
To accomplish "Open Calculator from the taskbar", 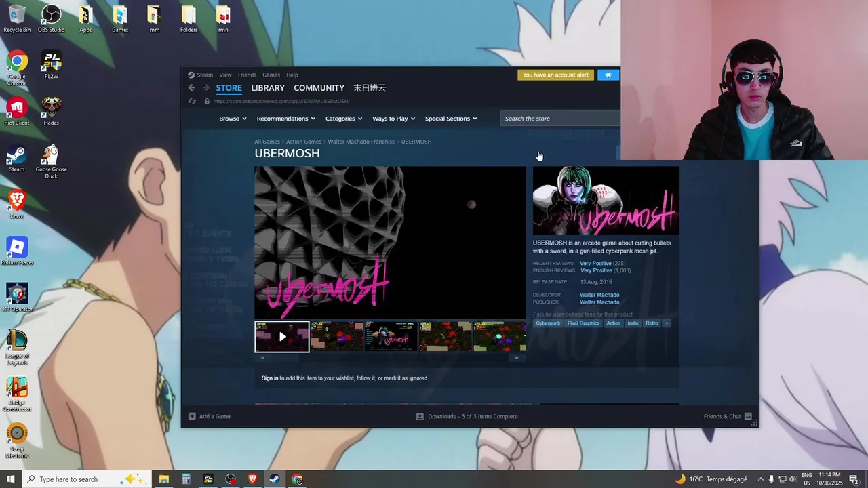I will tap(186, 479).
